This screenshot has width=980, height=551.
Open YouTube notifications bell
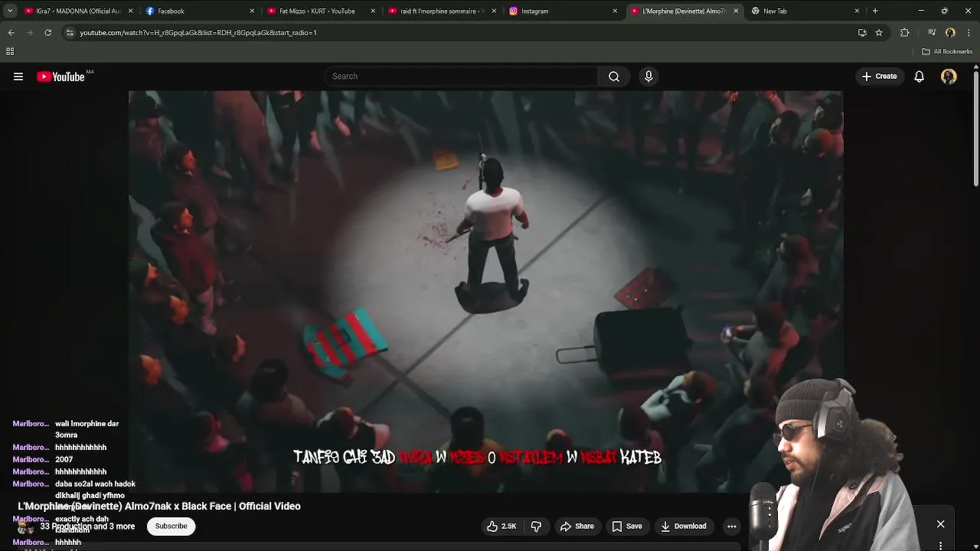919,77
